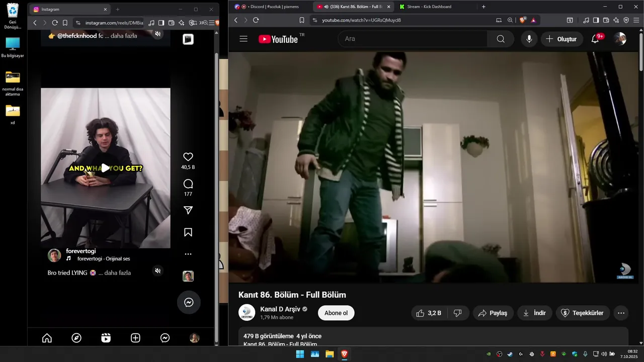The image size is (644, 362).
Task: Open YouTube account avatar menu
Action: tap(620, 39)
